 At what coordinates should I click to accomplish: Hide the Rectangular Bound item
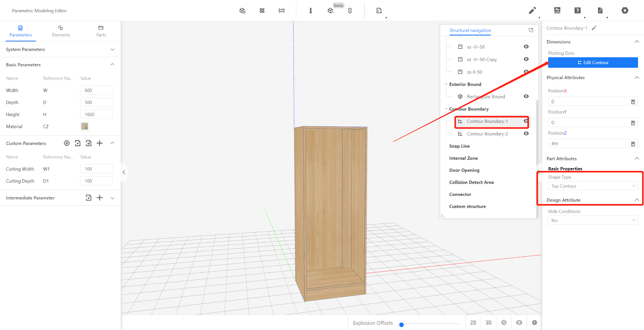tap(526, 96)
